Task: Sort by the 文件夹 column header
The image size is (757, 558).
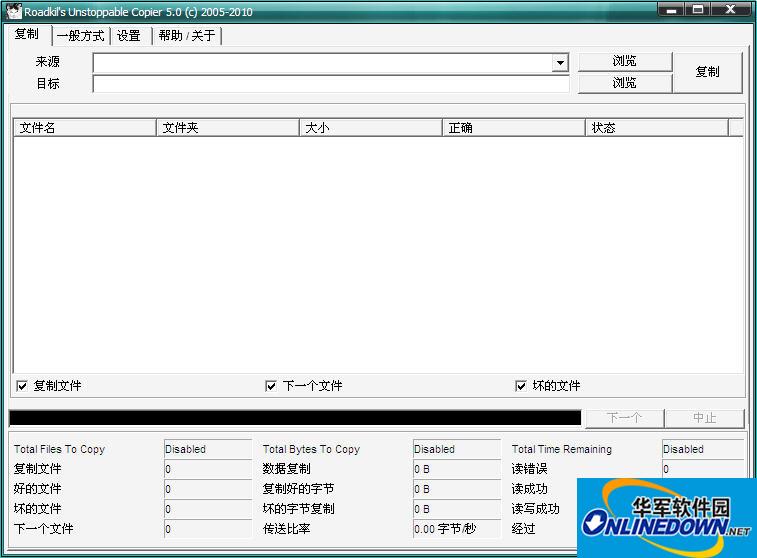Action: pyautogui.click(x=228, y=128)
